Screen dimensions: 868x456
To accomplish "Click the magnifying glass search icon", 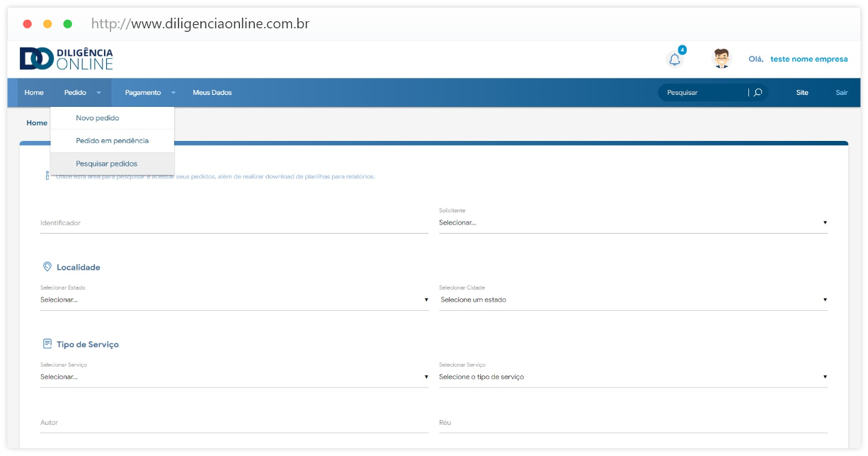I will (758, 93).
